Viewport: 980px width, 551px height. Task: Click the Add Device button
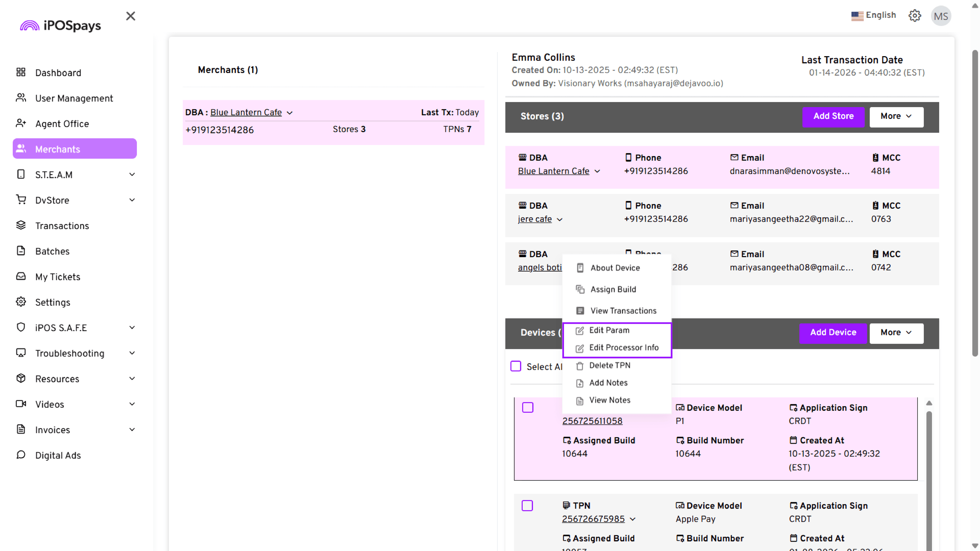pyautogui.click(x=833, y=333)
